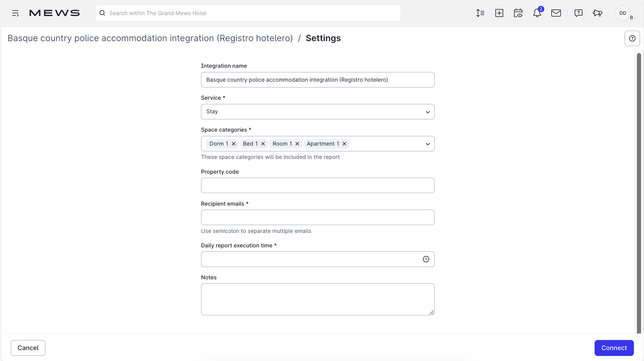This screenshot has width=644, height=361.
Task: Click the Cancel button
Action: point(28,348)
